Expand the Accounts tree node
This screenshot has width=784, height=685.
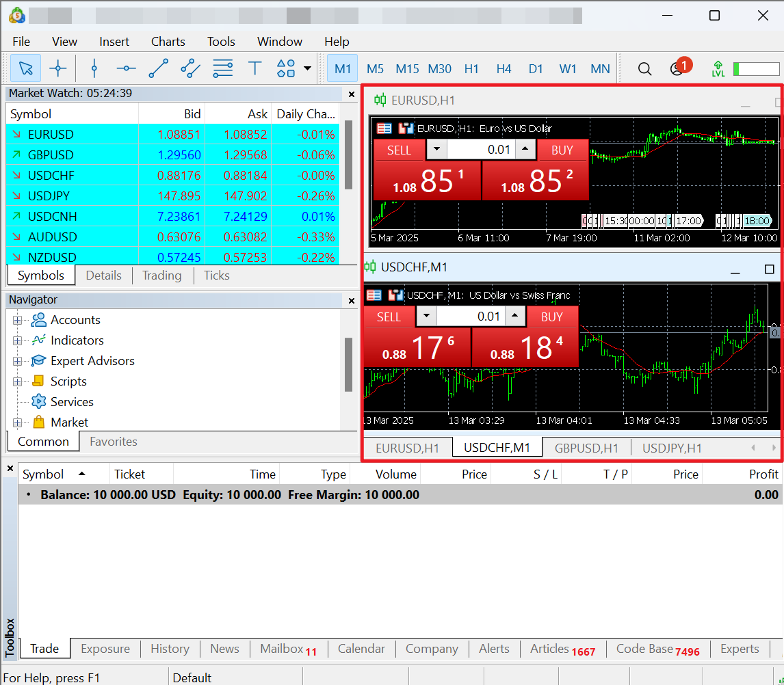tap(17, 320)
